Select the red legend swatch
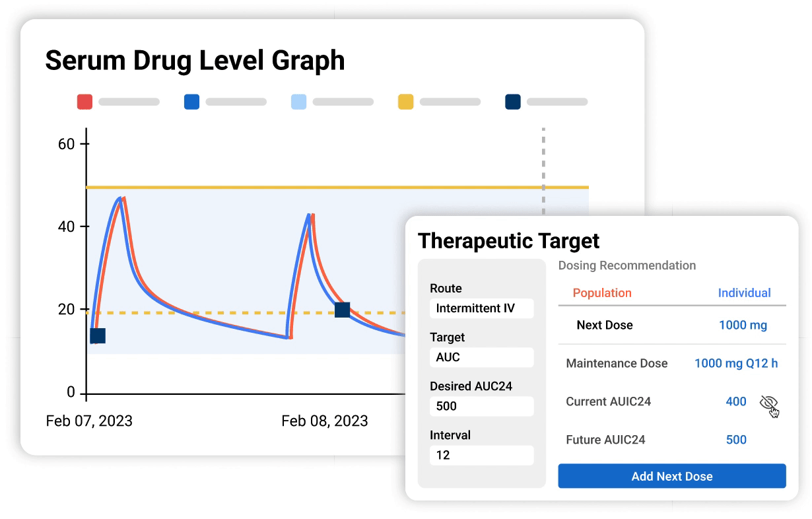Screen dimensions: 812x519 84,101
